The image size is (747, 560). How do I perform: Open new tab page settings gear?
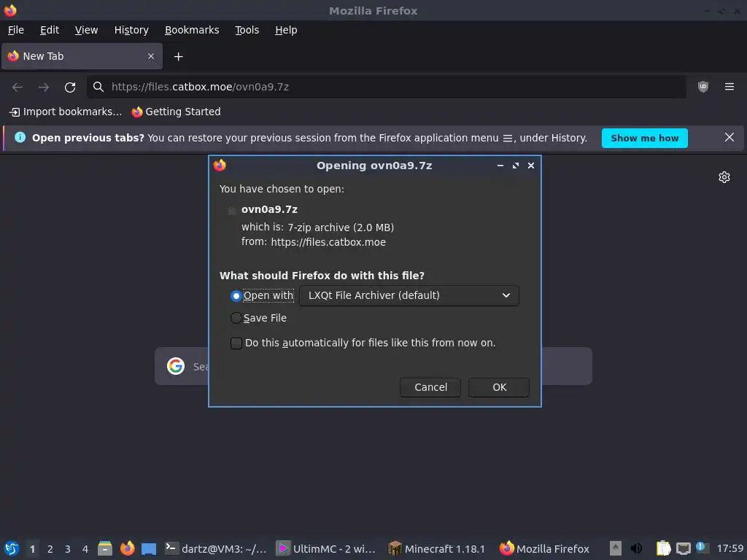(x=724, y=177)
